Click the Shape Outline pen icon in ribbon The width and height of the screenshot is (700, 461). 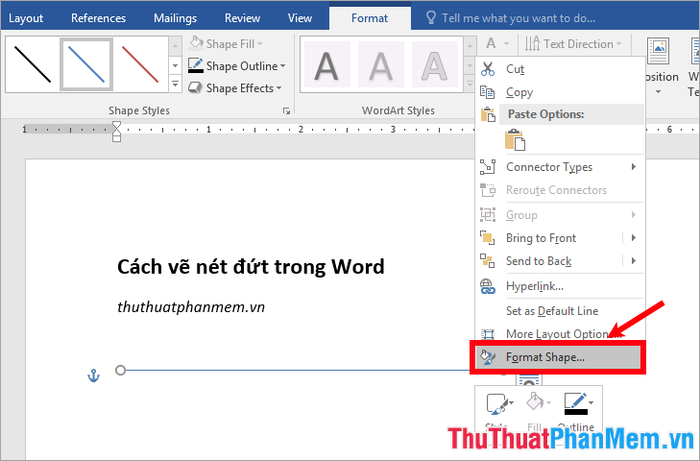[x=196, y=66]
